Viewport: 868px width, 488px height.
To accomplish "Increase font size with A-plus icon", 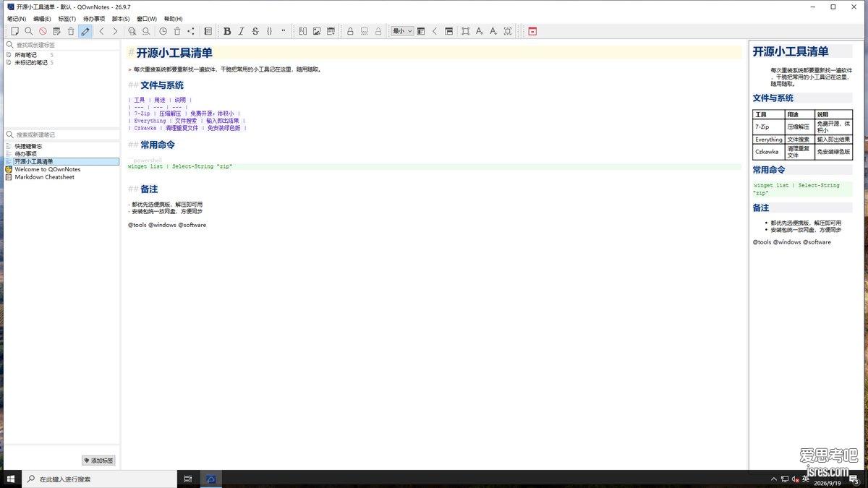I will pos(480,31).
